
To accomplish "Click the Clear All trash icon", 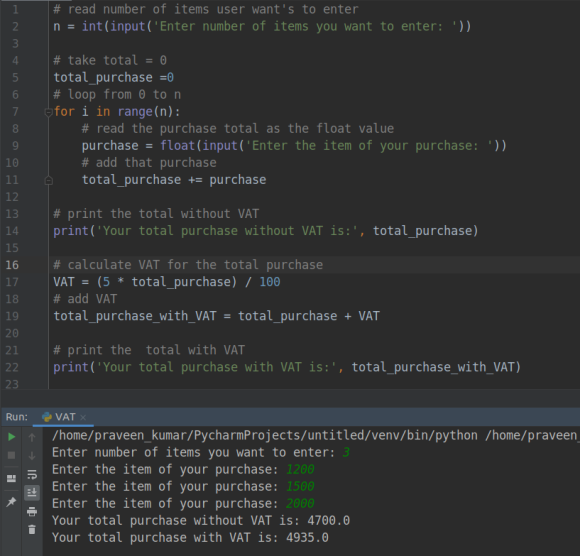I will (32, 530).
